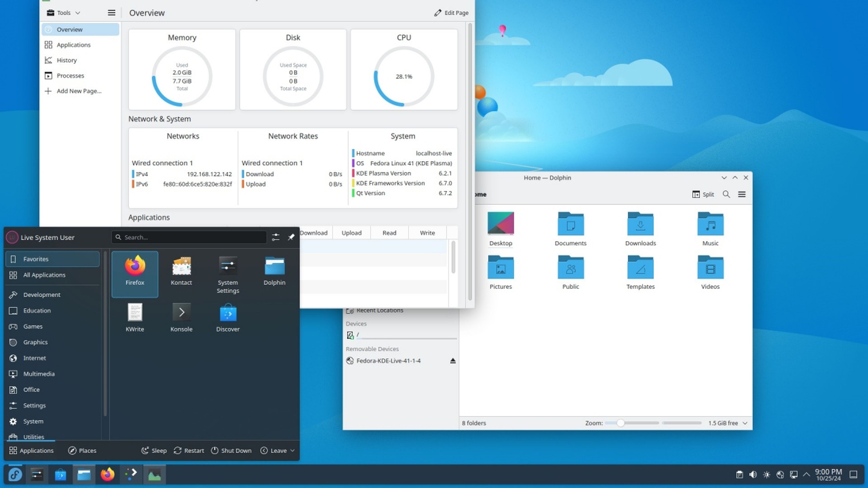Toggle Split view in Dolphin

(703, 194)
